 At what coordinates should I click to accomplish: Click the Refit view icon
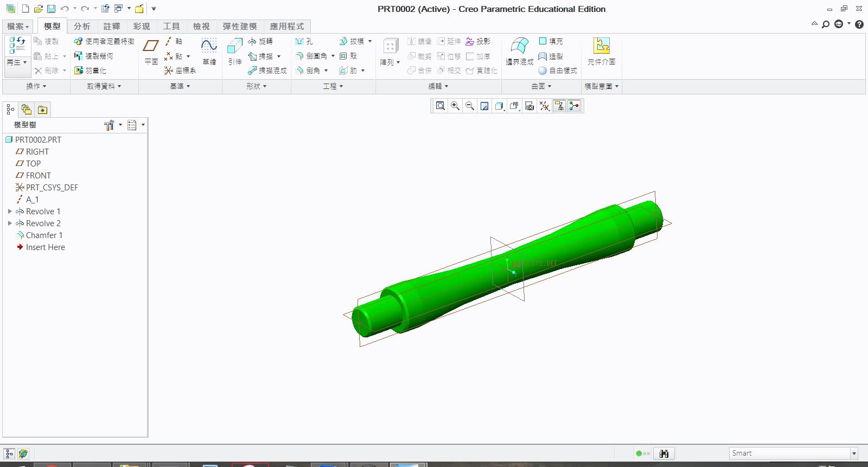coord(441,106)
